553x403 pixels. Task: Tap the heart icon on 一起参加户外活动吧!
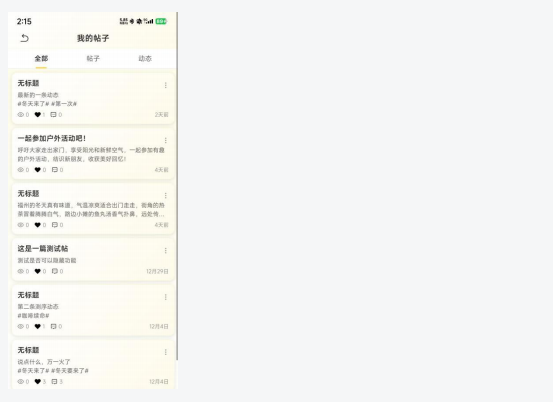[x=37, y=170]
